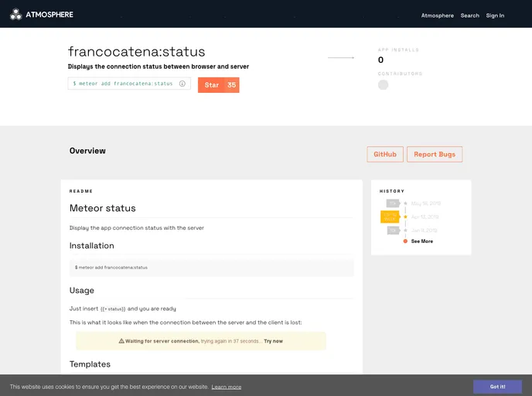
Task: Click the Usage heading
Action: pos(82,291)
